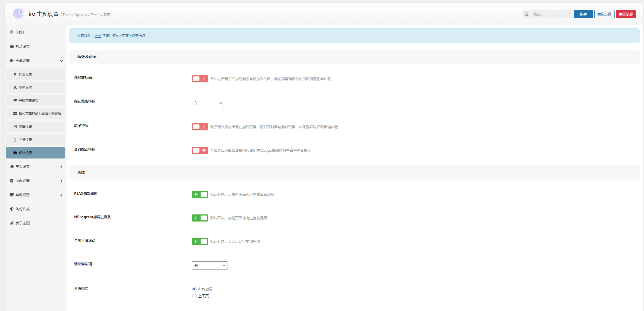Click the expand-all list icon beside search
Screen dimensions: 644x311
coord(527,14)
